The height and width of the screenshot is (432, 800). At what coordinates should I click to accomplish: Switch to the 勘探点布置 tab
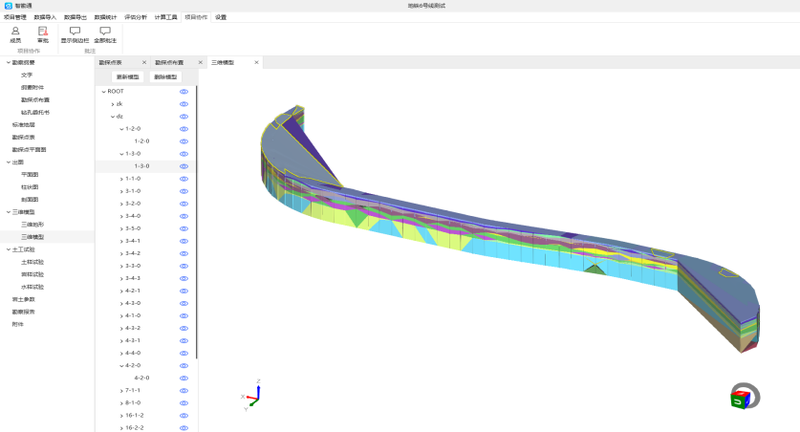click(x=169, y=62)
